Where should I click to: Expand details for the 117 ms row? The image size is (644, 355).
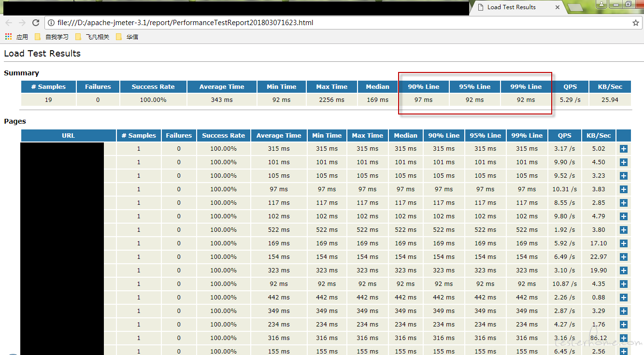623,203
